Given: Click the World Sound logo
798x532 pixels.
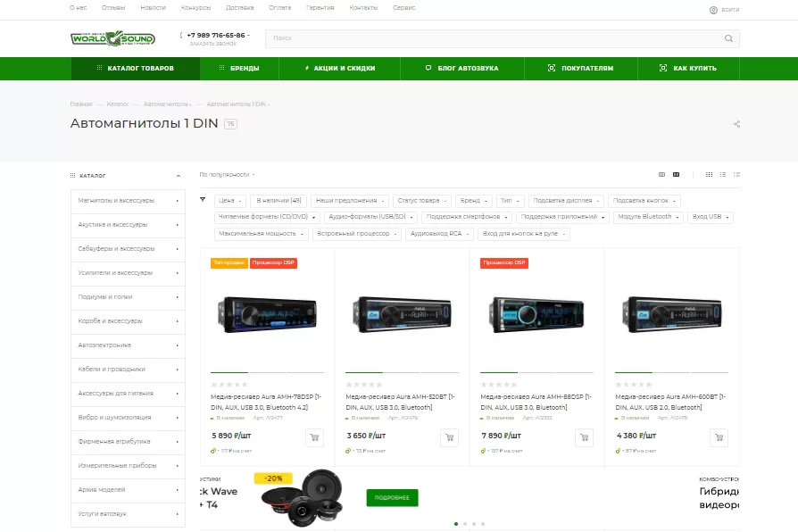Looking at the screenshot, I should [x=112, y=38].
